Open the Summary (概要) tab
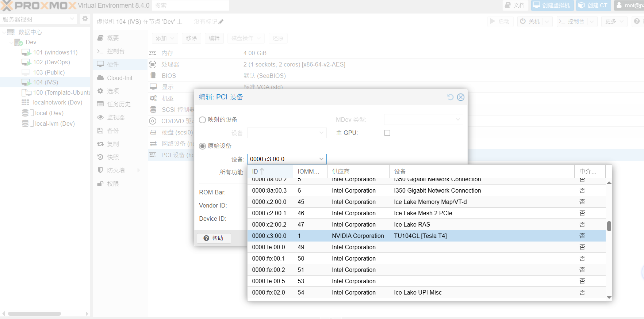The height and width of the screenshot is (319, 644). coord(120,38)
